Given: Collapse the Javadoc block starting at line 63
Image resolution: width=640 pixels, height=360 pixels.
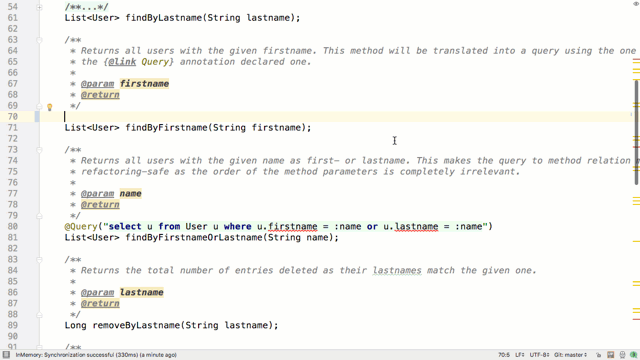Looking at the screenshot, I should (x=39, y=40).
